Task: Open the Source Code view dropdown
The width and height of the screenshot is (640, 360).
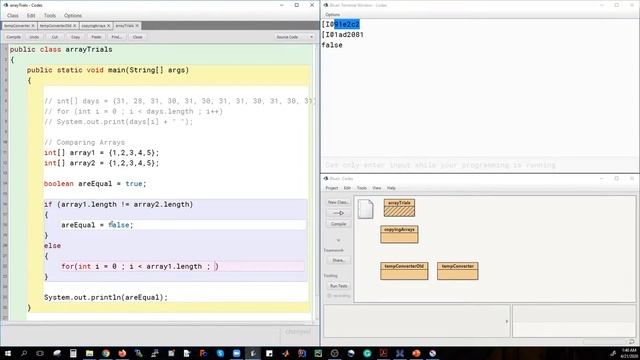Action: (294, 37)
